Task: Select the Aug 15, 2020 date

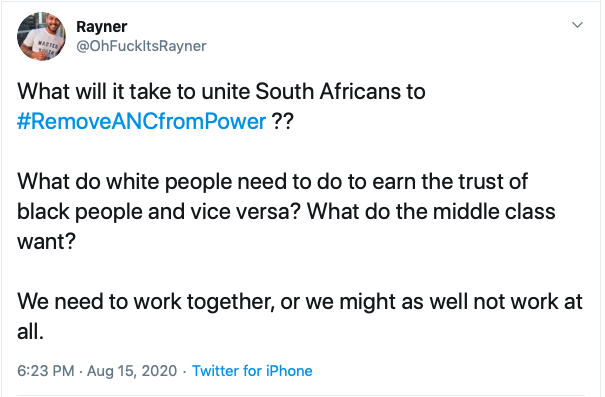Action: tap(132, 371)
